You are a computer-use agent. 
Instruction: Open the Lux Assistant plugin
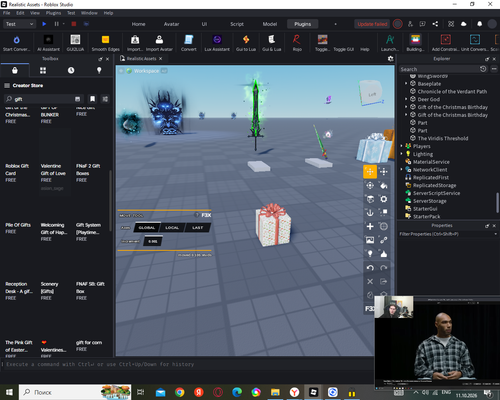(217, 43)
